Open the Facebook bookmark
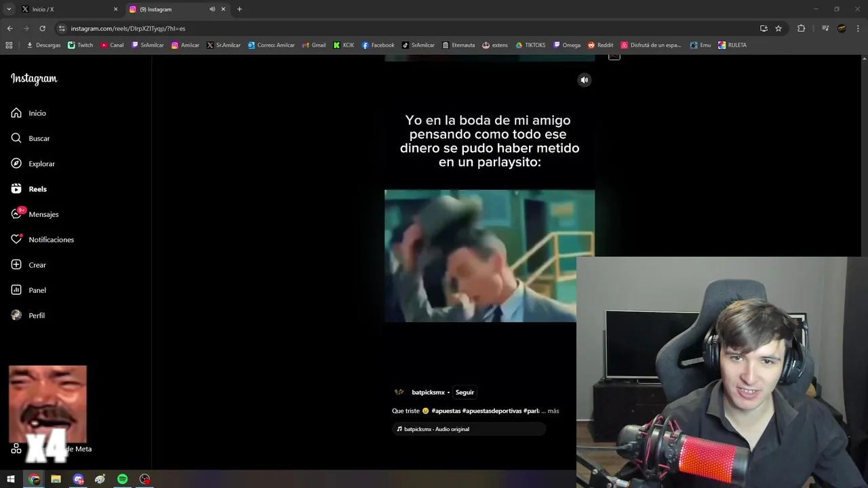The image size is (868, 488). tap(378, 45)
